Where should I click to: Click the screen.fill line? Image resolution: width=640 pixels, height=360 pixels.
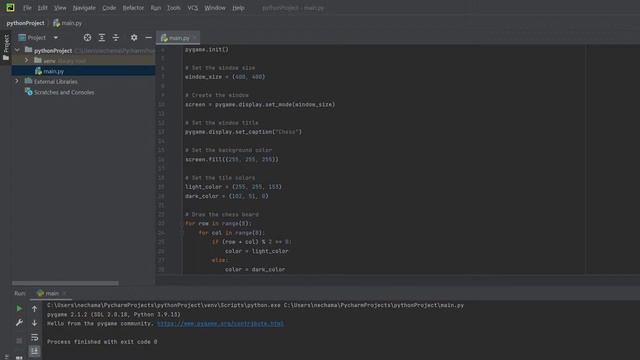click(x=232, y=160)
